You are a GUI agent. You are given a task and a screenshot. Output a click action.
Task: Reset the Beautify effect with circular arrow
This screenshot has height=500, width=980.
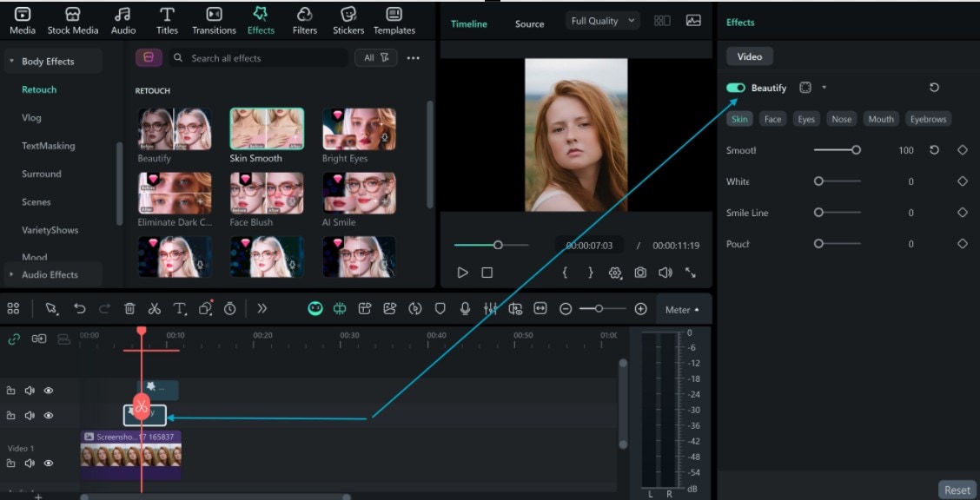tap(934, 88)
